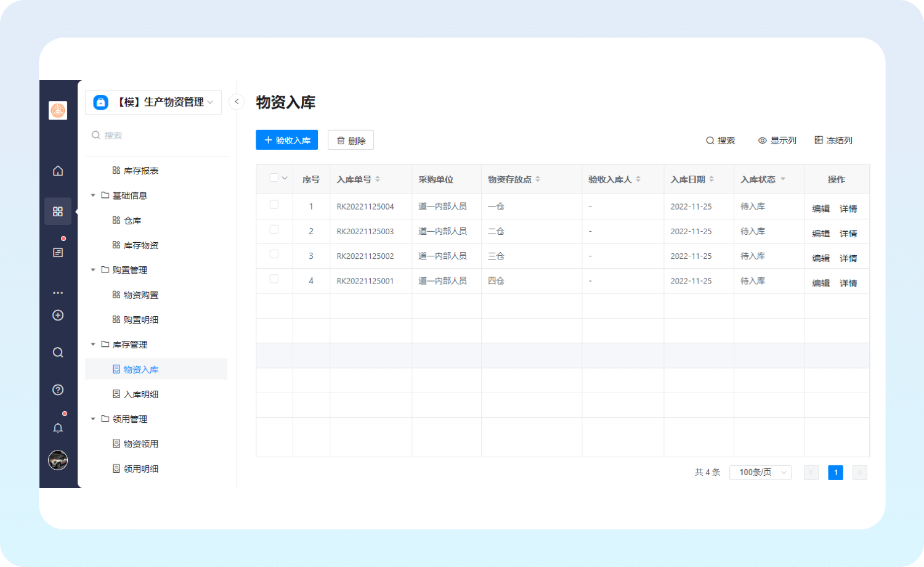The height and width of the screenshot is (567, 924).
Task: Tick the checkbox for row RK20221125002
Action: tap(274, 254)
